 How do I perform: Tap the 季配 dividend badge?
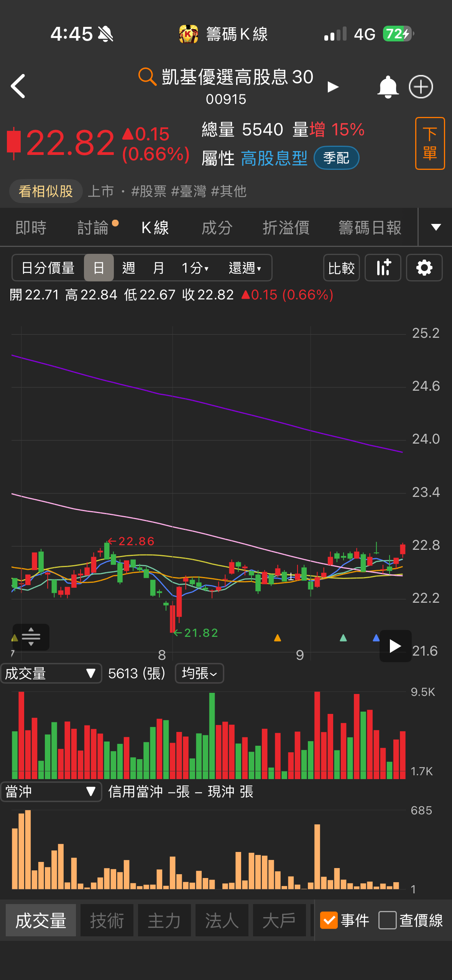336,158
